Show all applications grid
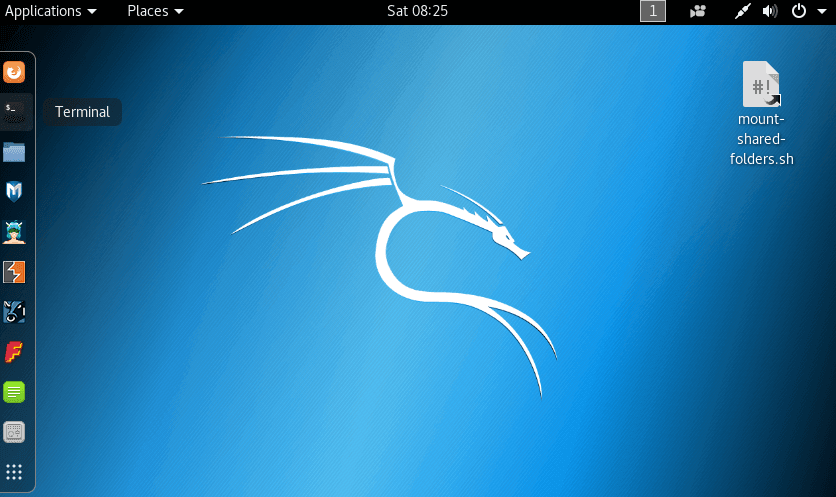 (14, 472)
